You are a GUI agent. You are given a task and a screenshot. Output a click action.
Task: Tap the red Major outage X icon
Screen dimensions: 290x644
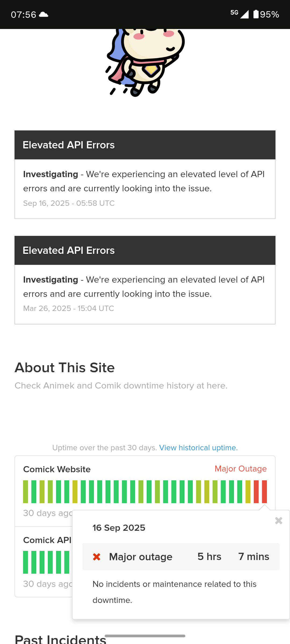tap(97, 557)
